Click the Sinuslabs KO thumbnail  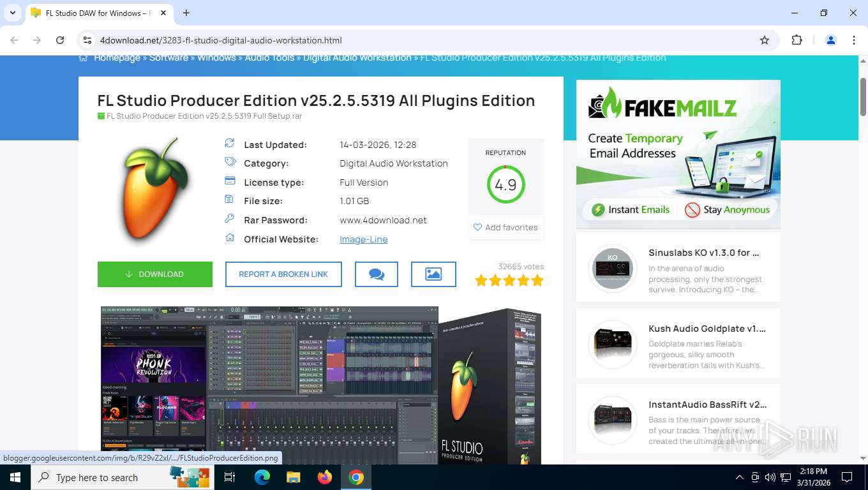613,268
